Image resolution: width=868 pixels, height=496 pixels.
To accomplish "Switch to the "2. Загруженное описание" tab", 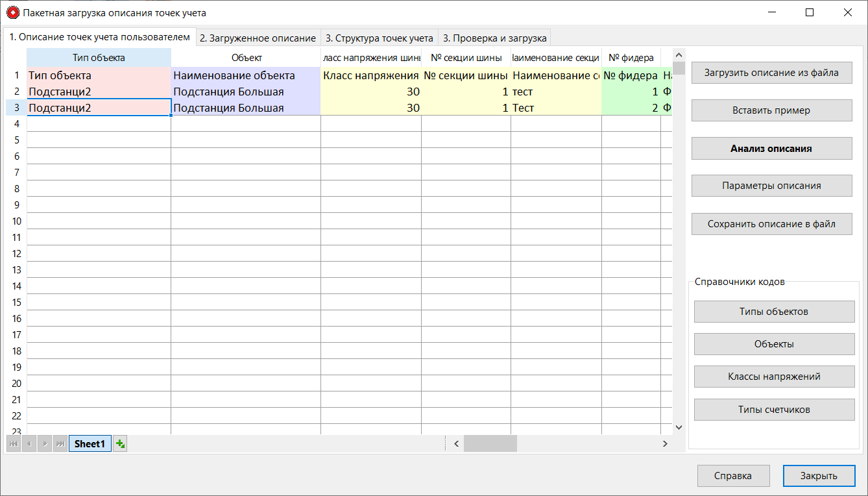I will click(258, 38).
